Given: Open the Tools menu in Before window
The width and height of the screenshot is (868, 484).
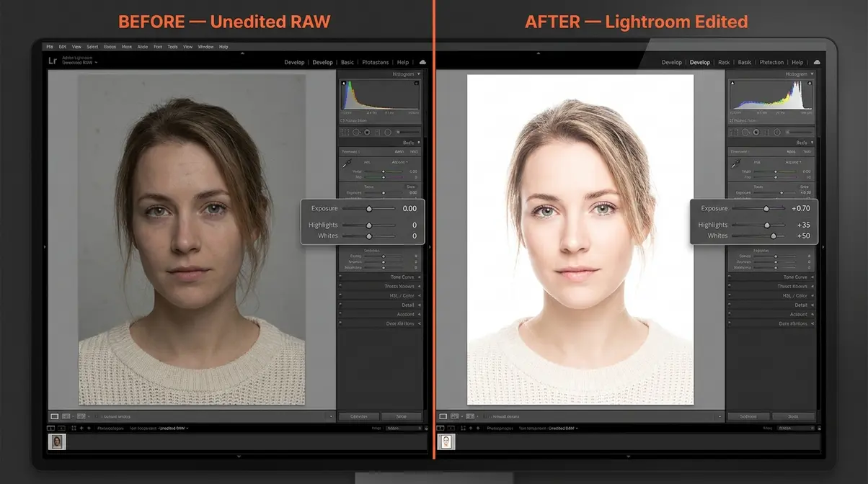Looking at the screenshot, I should 172,47.
